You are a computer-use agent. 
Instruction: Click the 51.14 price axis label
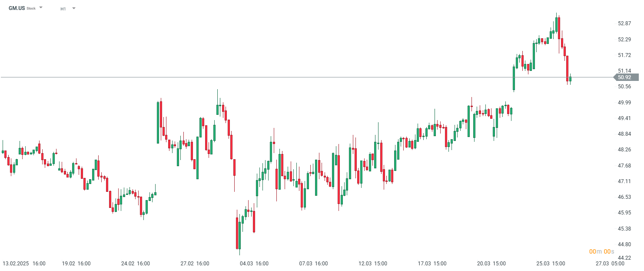point(624,71)
